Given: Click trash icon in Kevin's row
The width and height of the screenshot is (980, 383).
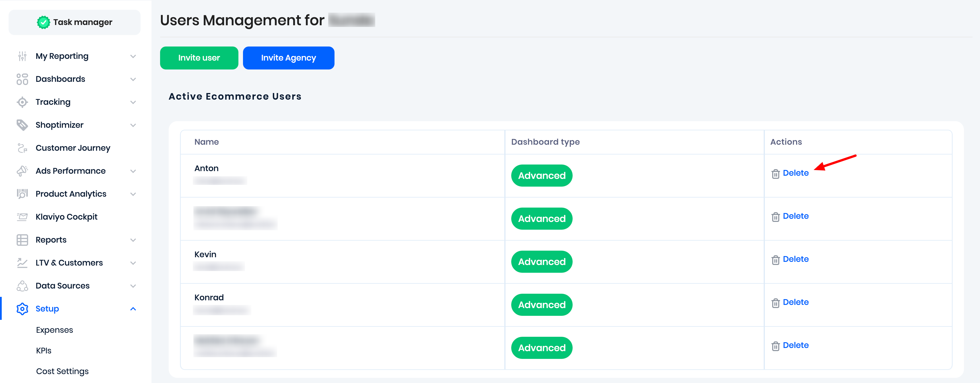Looking at the screenshot, I should pos(775,260).
